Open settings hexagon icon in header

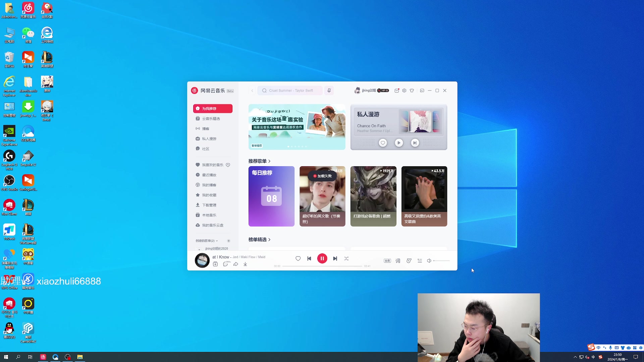pyautogui.click(x=404, y=90)
